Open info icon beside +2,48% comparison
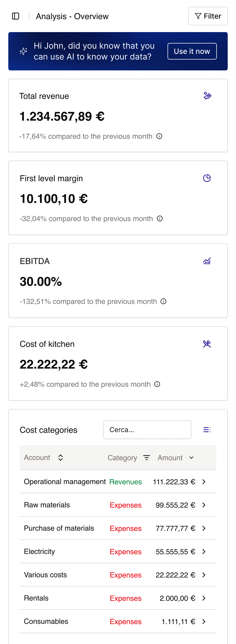The width and height of the screenshot is (236, 644). tap(157, 384)
